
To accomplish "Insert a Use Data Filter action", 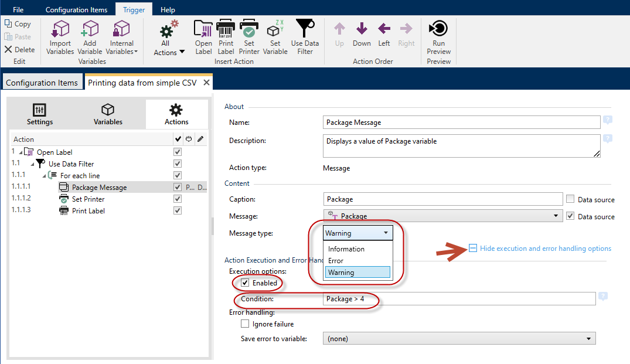I will 305,29.
